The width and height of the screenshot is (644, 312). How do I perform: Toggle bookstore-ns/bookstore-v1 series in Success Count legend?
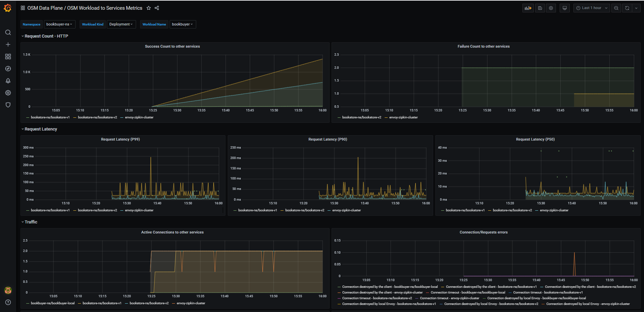pos(50,117)
